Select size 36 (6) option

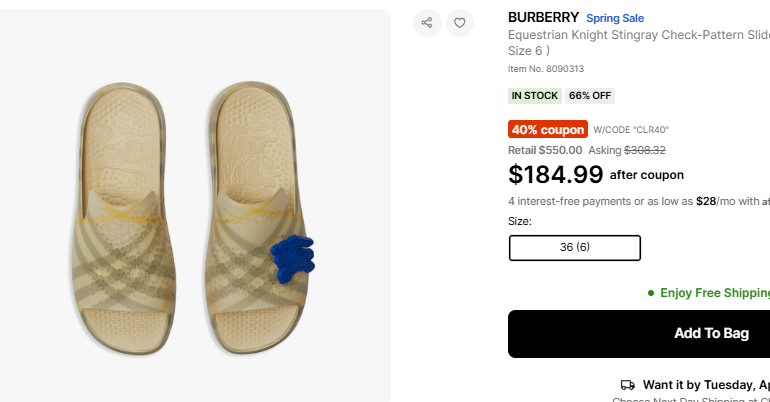tap(575, 248)
